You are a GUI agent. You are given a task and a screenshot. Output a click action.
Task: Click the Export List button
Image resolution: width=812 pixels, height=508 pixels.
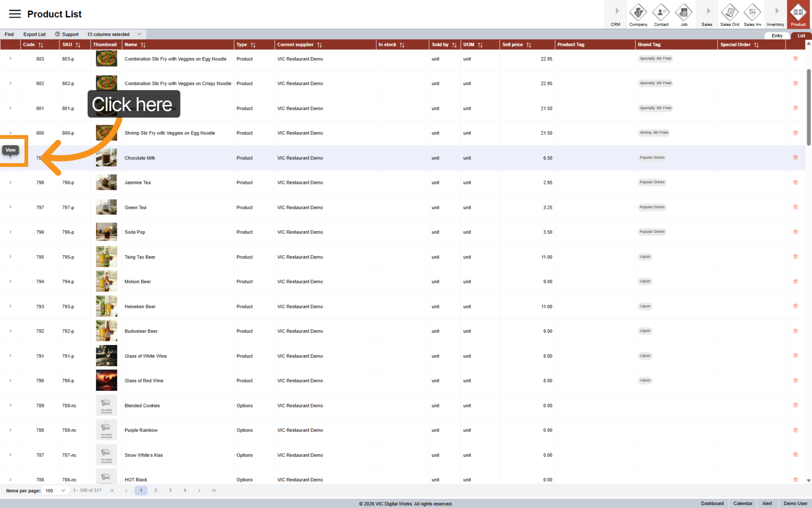[34, 34]
